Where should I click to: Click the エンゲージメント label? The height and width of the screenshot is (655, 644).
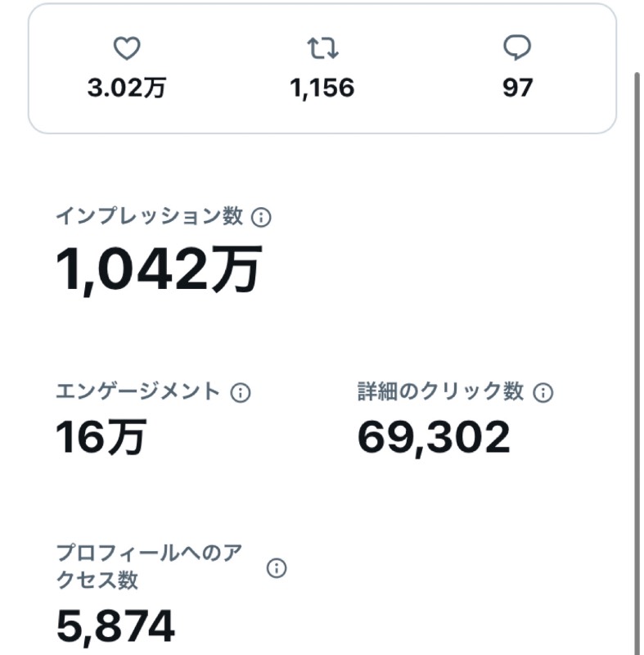137,392
